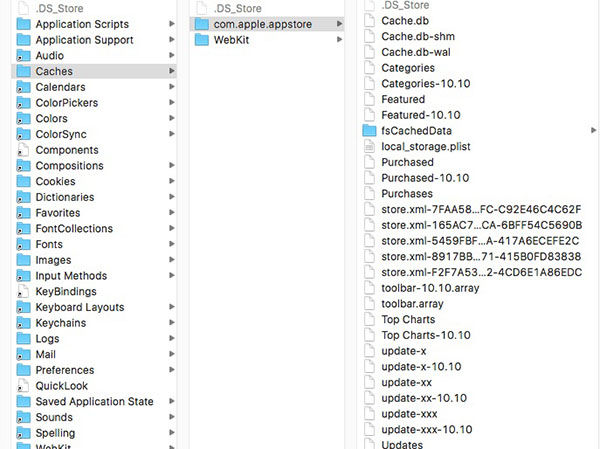Image resolution: width=600 pixels, height=449 pixels.
Task: Select the Spelling folder row
Action: [94, 433]
